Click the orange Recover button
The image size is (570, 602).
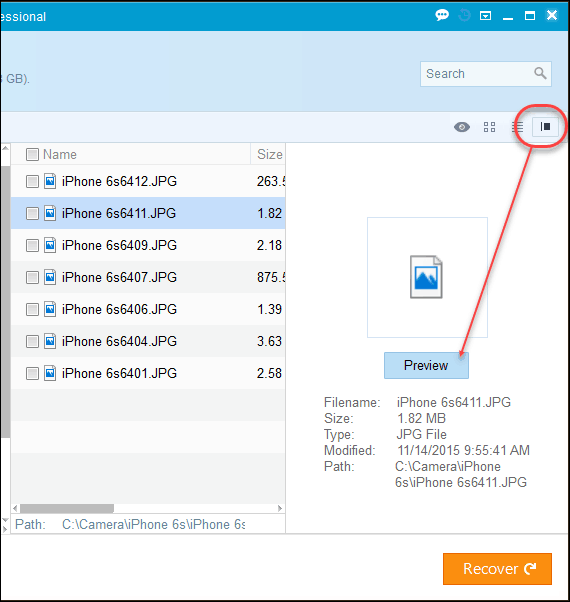coord(497,569)
